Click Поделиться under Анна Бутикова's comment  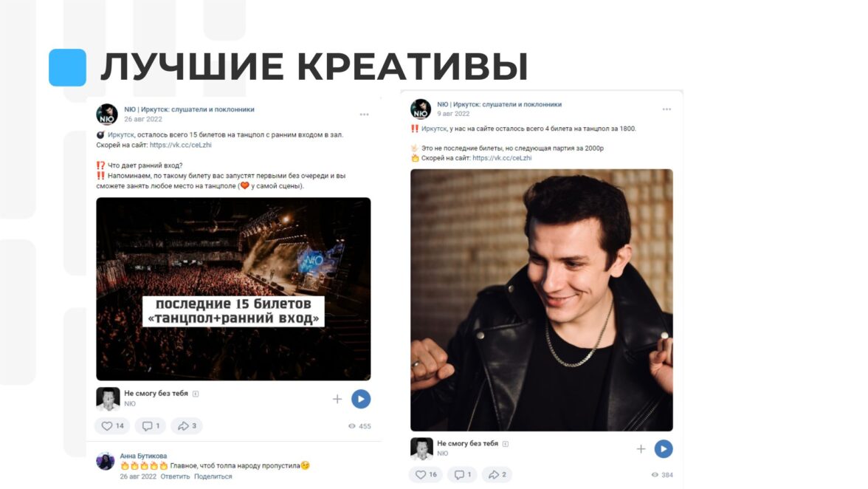coord(213,476)
